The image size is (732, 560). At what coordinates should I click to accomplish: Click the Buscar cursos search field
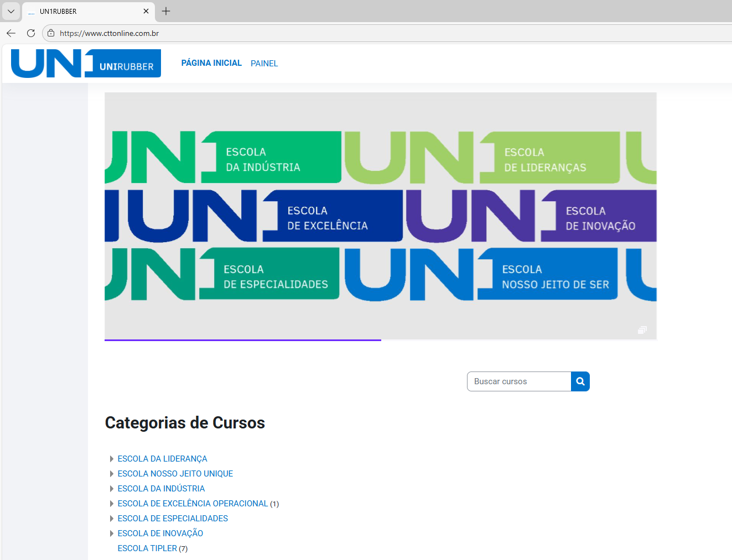[518, 381]
